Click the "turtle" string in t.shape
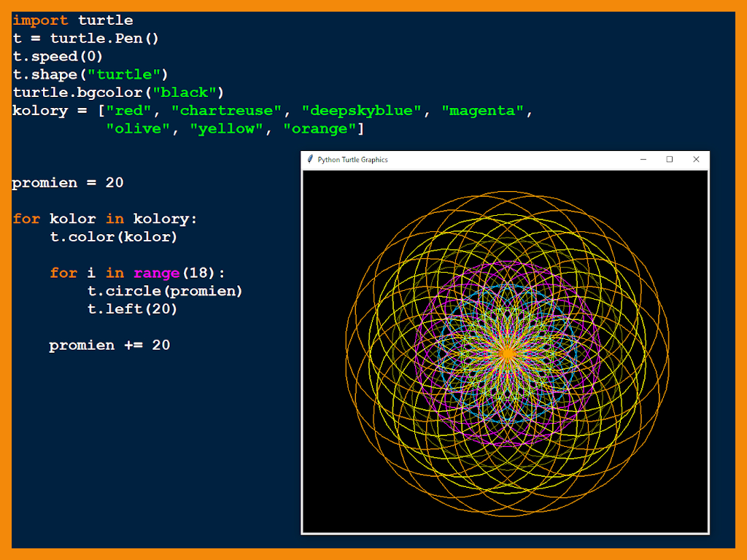 124,75
